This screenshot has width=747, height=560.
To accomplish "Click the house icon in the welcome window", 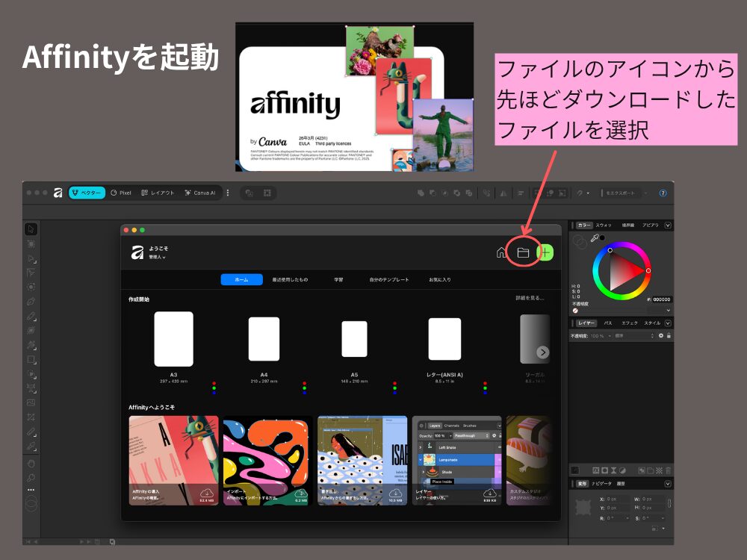I will click(500, 252).
